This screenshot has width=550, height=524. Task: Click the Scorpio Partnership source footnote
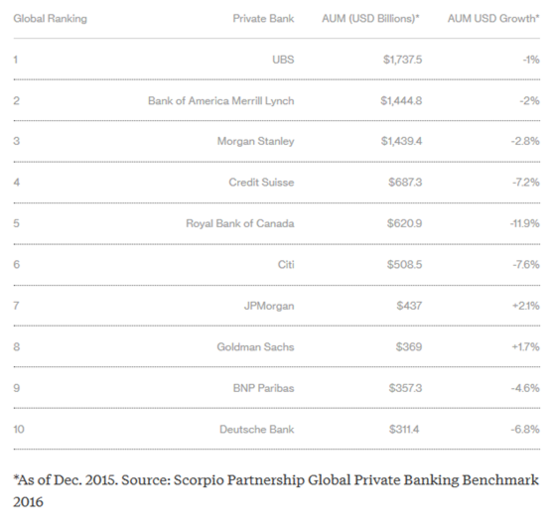click(x=276, y=491)
